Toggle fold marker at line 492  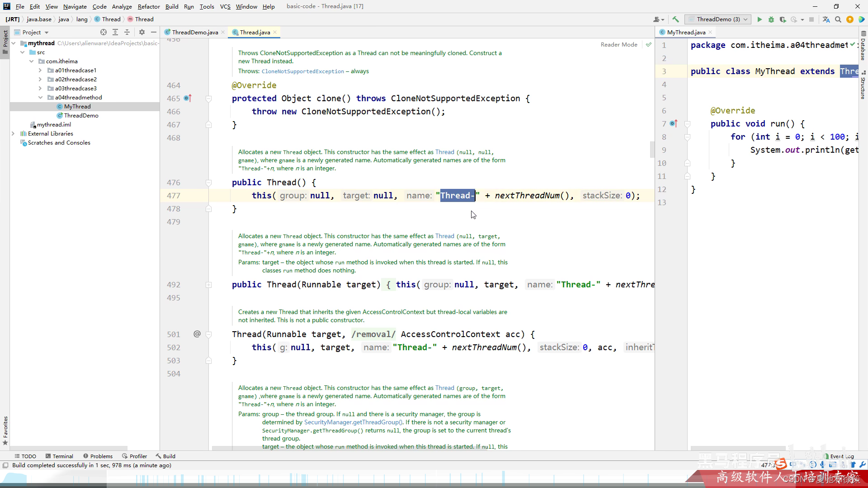tap(208, 285)
